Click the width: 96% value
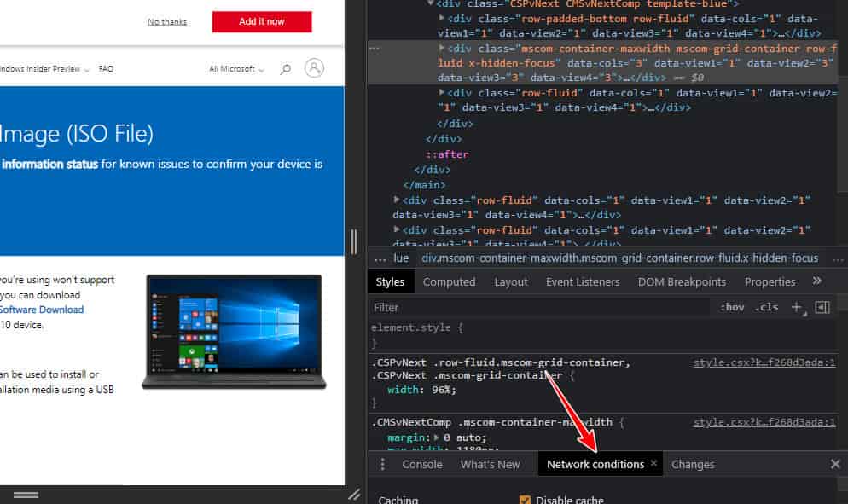This screenshot has height=504, width=848. click(x=444, y=390)
